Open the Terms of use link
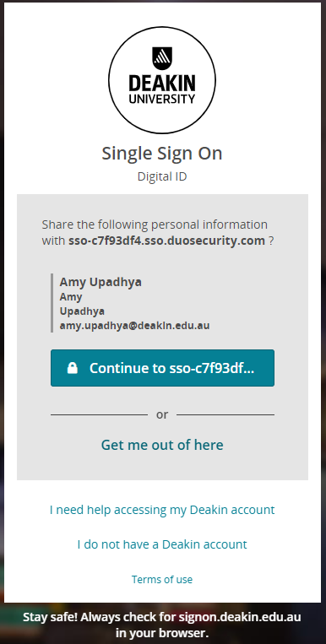This screenshot has height=644, width=326. pos(162,579)
